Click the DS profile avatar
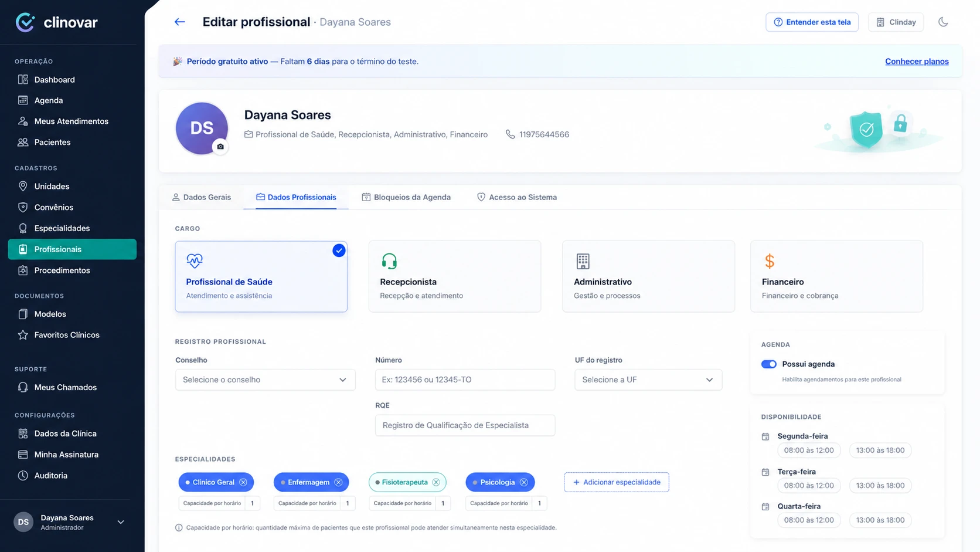This screenshot has height=552, width=980. pyautogui.click(x=202, y=128)
